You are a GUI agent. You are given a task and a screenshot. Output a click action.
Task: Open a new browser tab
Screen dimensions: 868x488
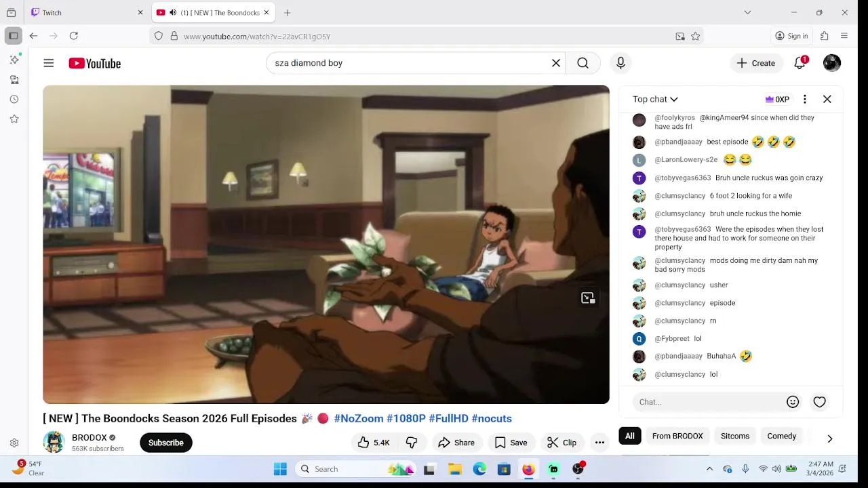(x=288, y=12)
